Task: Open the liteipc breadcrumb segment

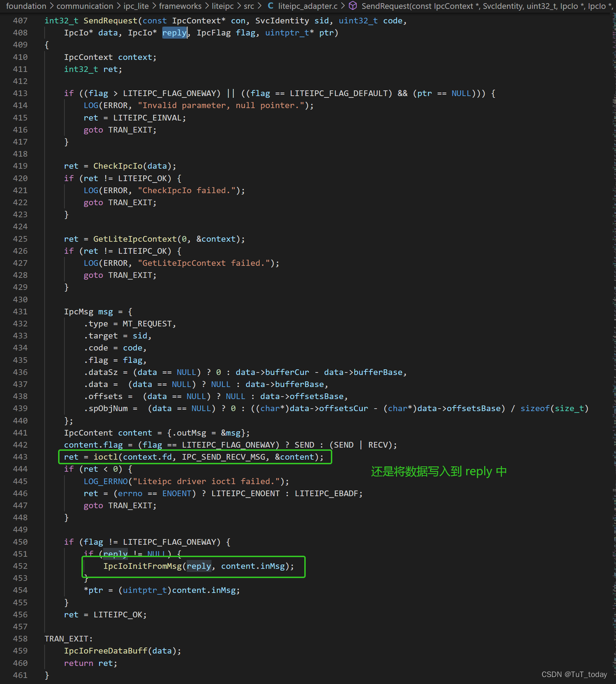Action: (x=222, y=6)
